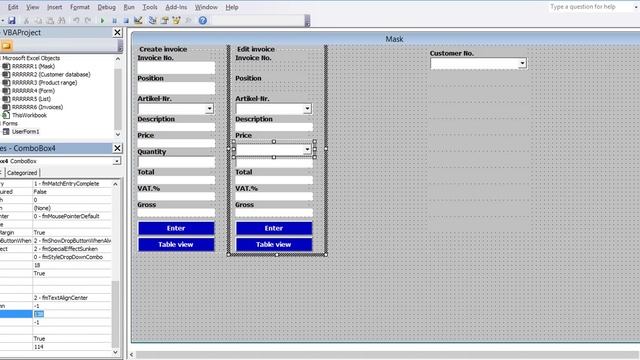
Task: Click the Position field in Create invoice
Action: (x=176, y=88)
